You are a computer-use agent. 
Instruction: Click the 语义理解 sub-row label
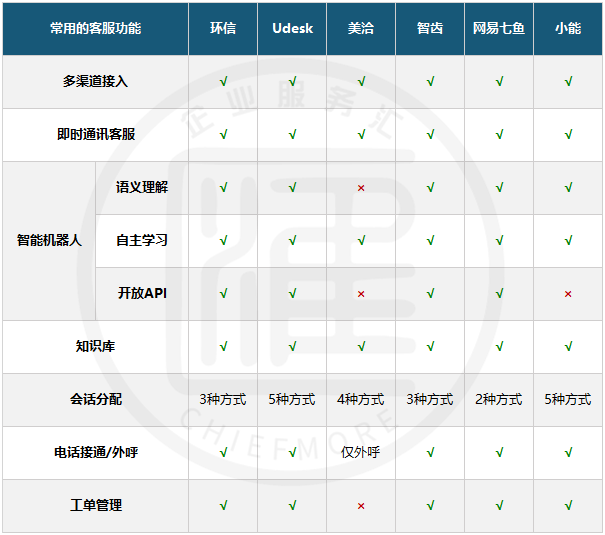point(142,187)
